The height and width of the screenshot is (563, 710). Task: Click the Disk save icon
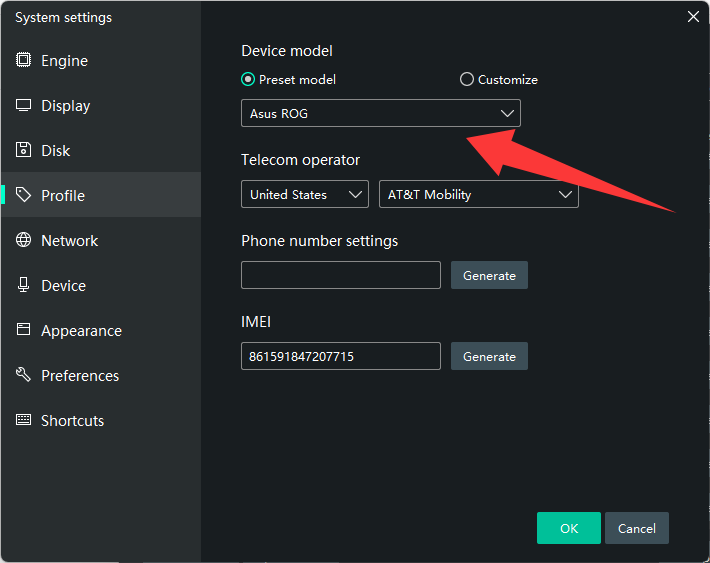pyautogui.click(x=23, y=150)
